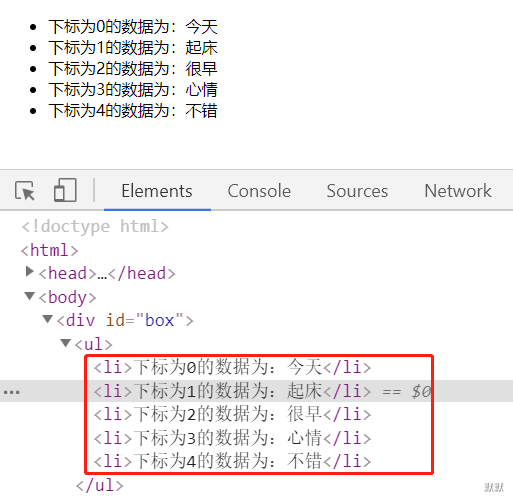Open the Network tab
The height and width of the screenshot is (501, 513).
[458, 191]
